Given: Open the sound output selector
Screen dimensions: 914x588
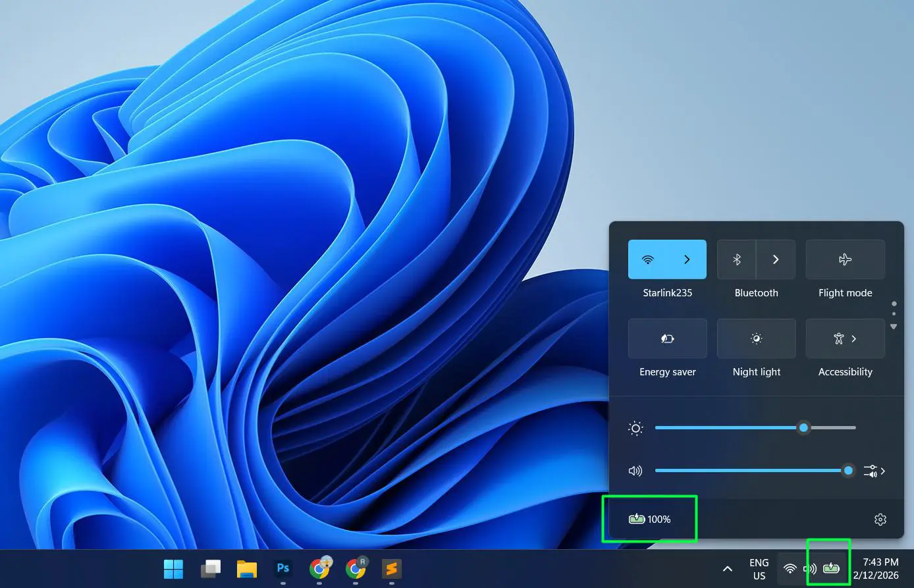Looking at the screenshot, I should pyautogui.click(x=874, y=470).
